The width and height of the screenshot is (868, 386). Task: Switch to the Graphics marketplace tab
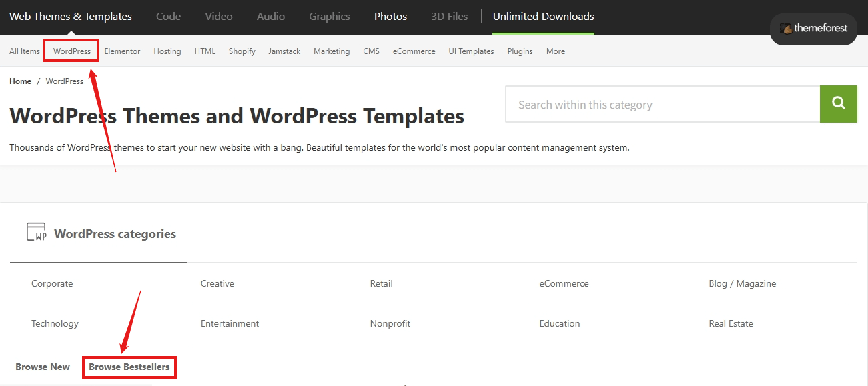330,17
